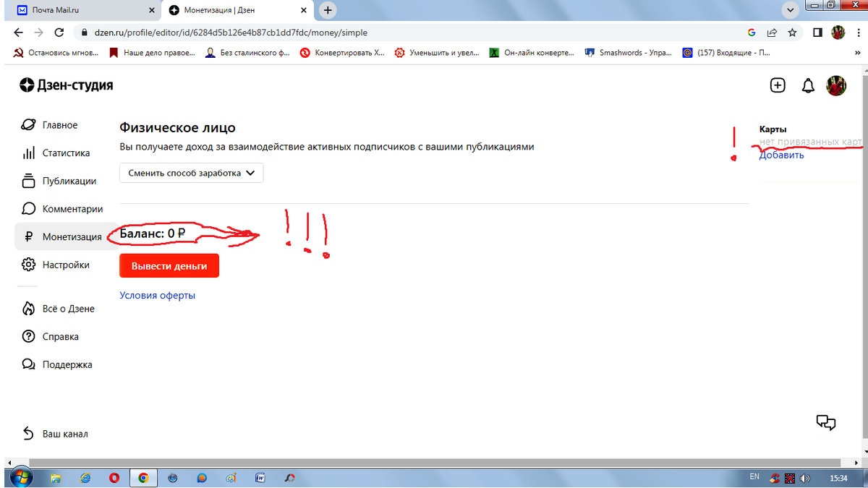Click the Ваш канал return arrow icon

[x=27, y=433]
